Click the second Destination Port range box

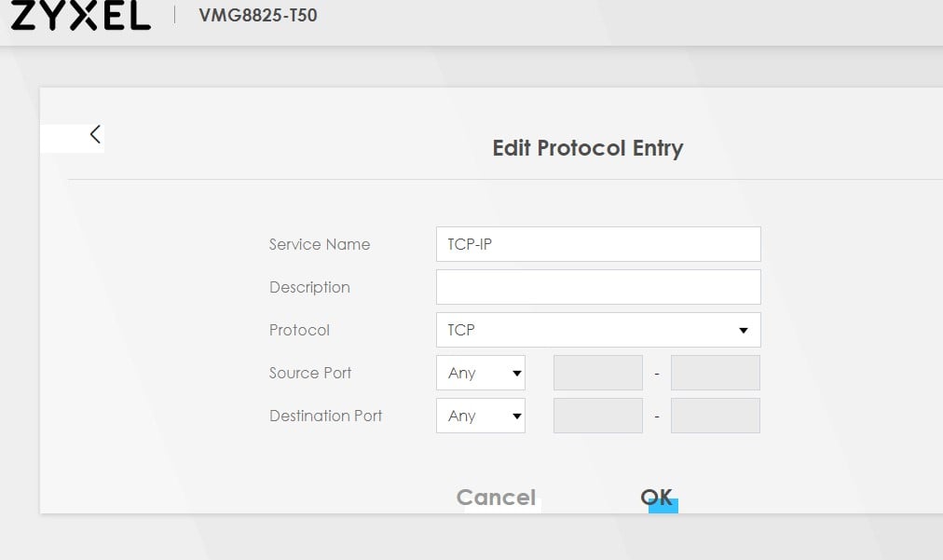(715, 416)
